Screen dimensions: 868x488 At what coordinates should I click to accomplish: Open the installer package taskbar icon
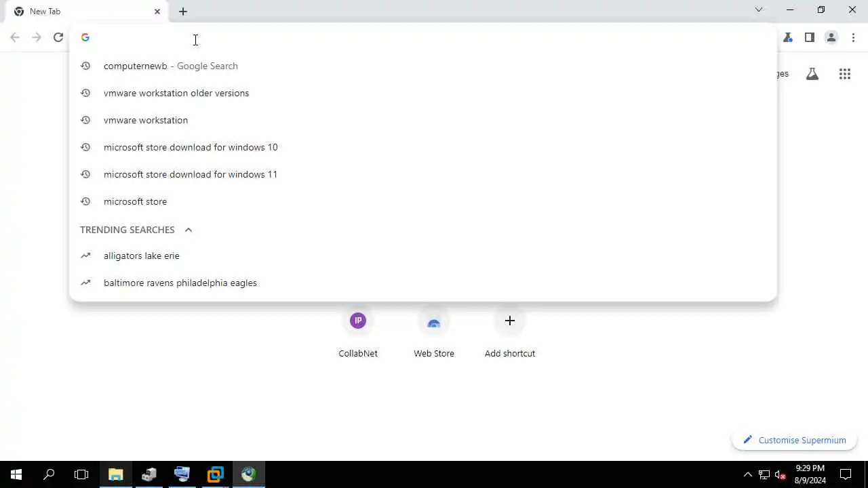pos(149,474)
